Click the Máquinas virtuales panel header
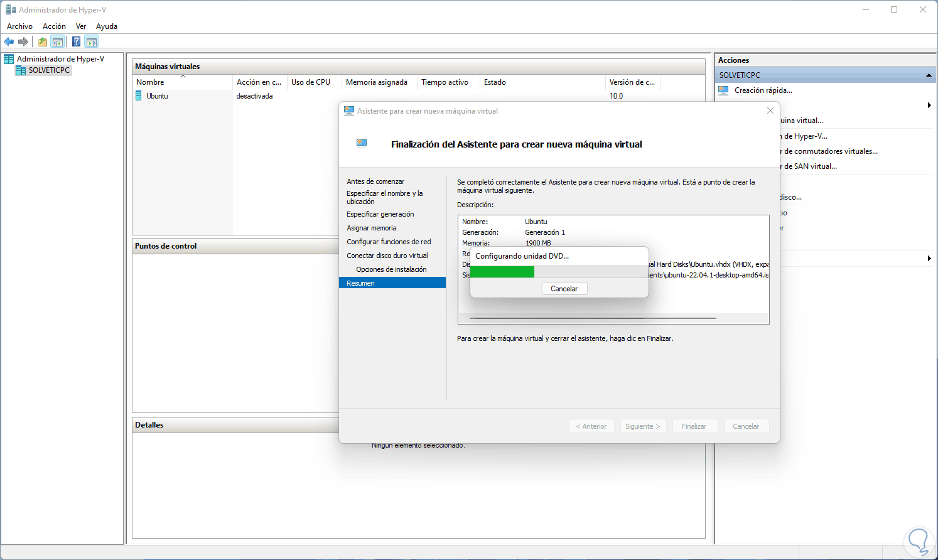This screenshot has height=560, width=938. click(419, 67)
